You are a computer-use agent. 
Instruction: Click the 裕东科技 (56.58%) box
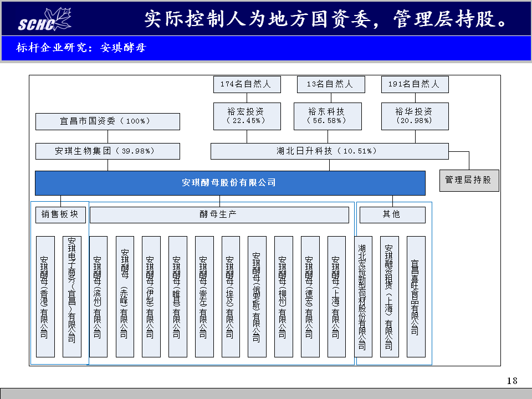[327, 116]
